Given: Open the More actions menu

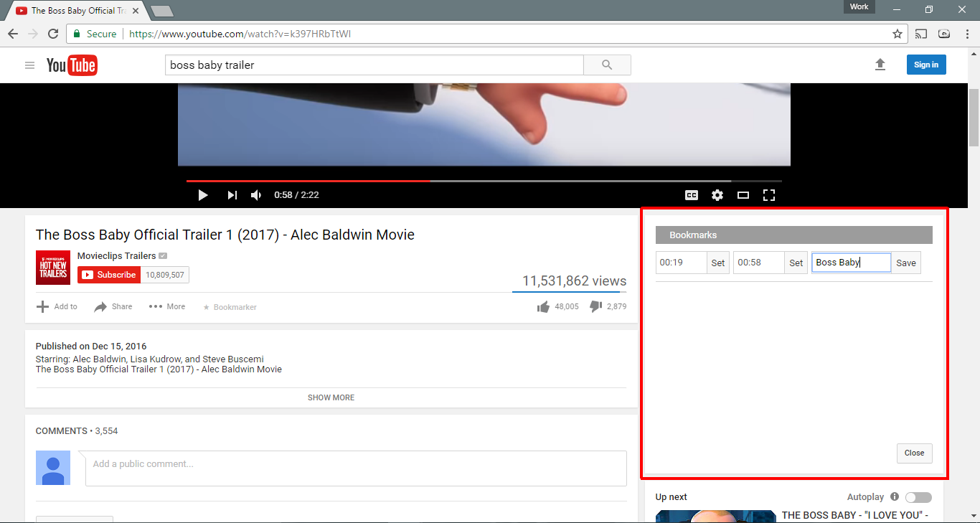Looking at the screenshot, I should tap(167, 306).
